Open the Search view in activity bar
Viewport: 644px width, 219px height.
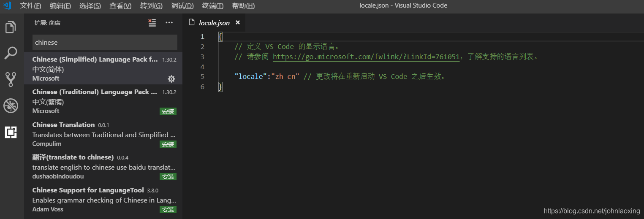(x=11, y=53)
